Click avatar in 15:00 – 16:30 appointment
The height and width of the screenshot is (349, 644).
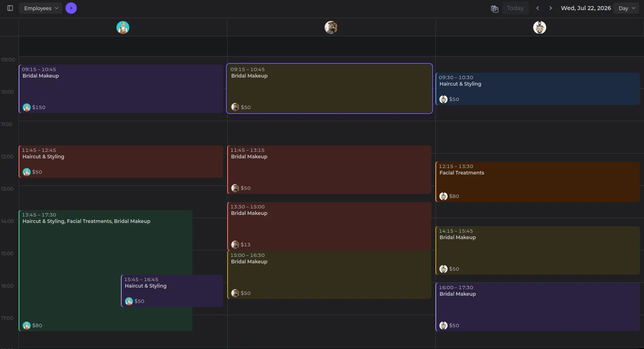click(x=235, y=293)
